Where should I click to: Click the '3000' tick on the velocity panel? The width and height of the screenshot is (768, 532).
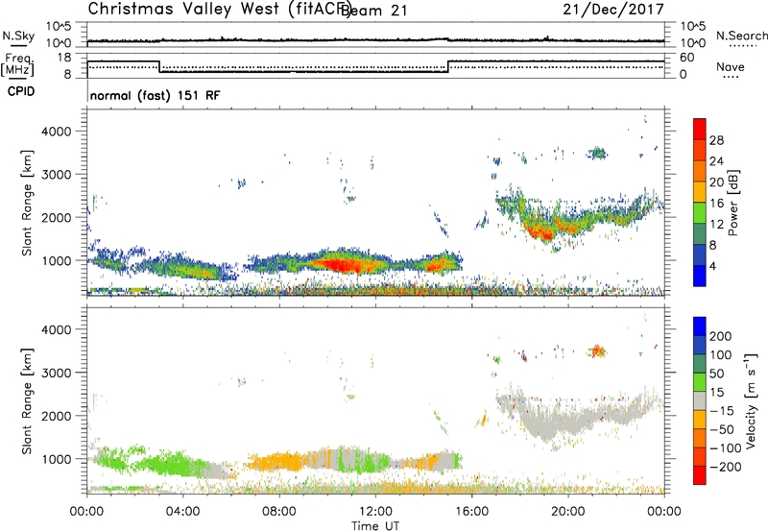click(x=57, y=373)
